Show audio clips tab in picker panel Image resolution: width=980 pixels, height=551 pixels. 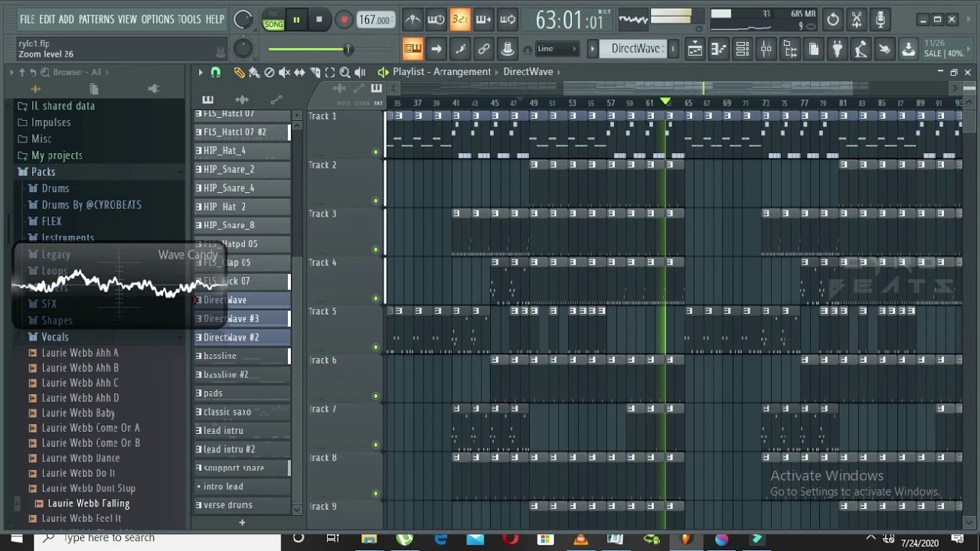tap(241, 99)
